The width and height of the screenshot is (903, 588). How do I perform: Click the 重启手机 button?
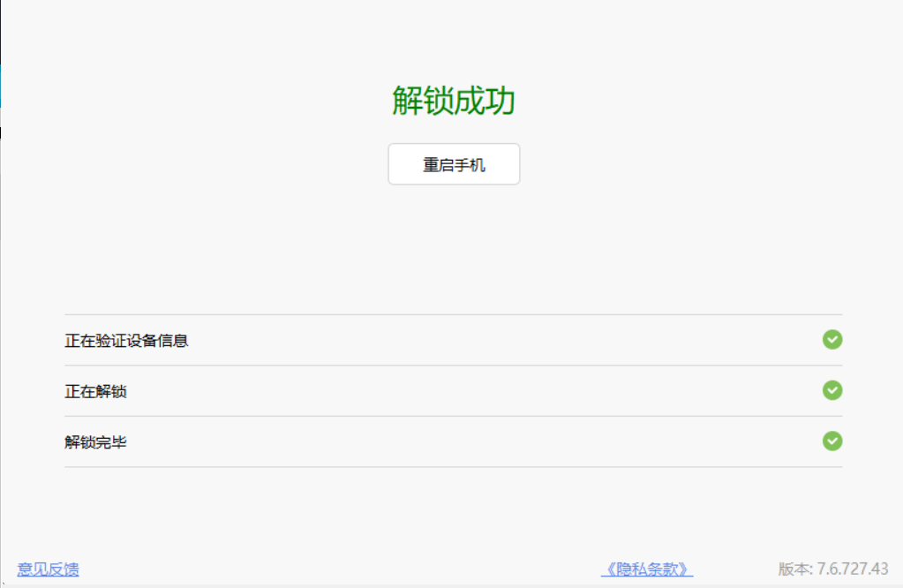pyautogui.click(x=454, y=164)
